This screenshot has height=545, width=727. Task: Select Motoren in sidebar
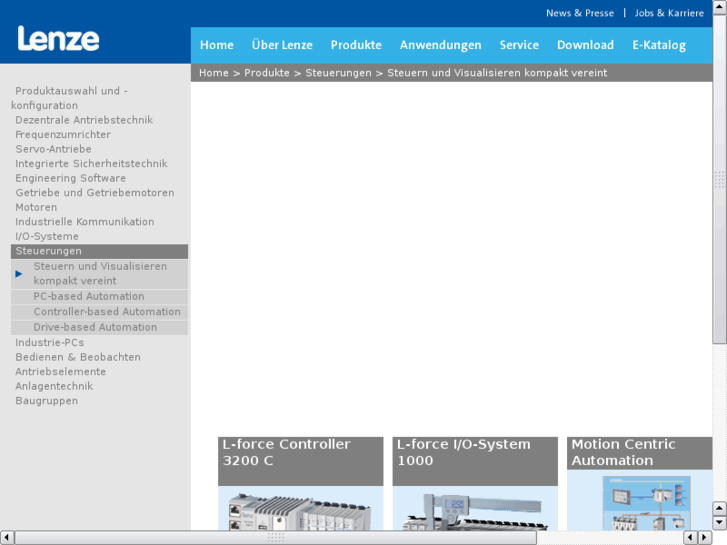[x=36, y=207]
